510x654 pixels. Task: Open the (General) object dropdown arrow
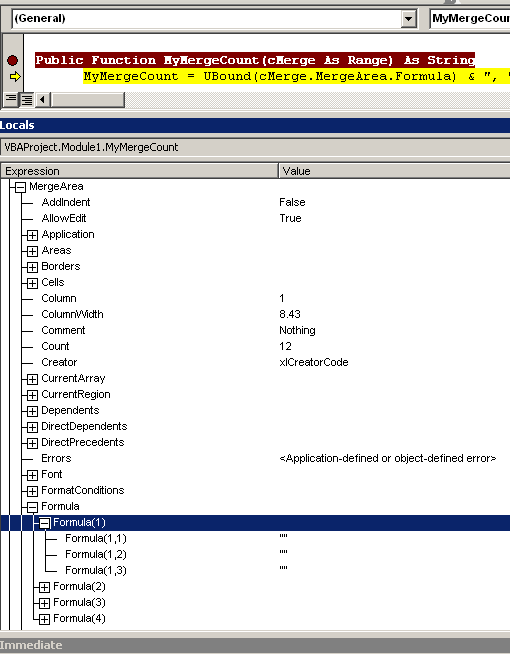409,19
